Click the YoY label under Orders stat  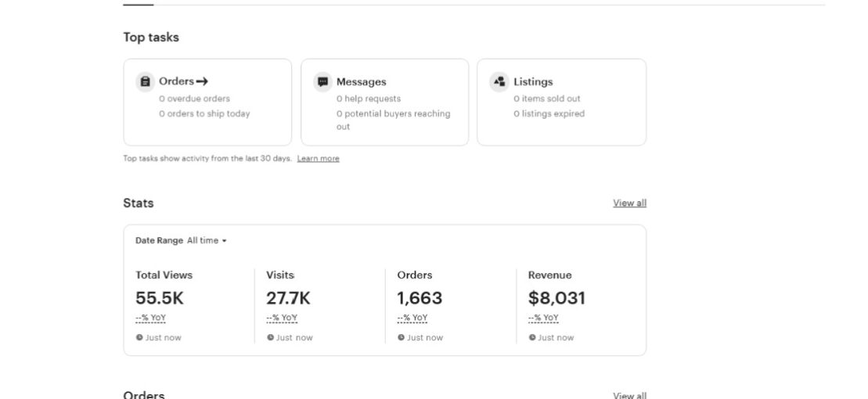[x=412, y=318]
